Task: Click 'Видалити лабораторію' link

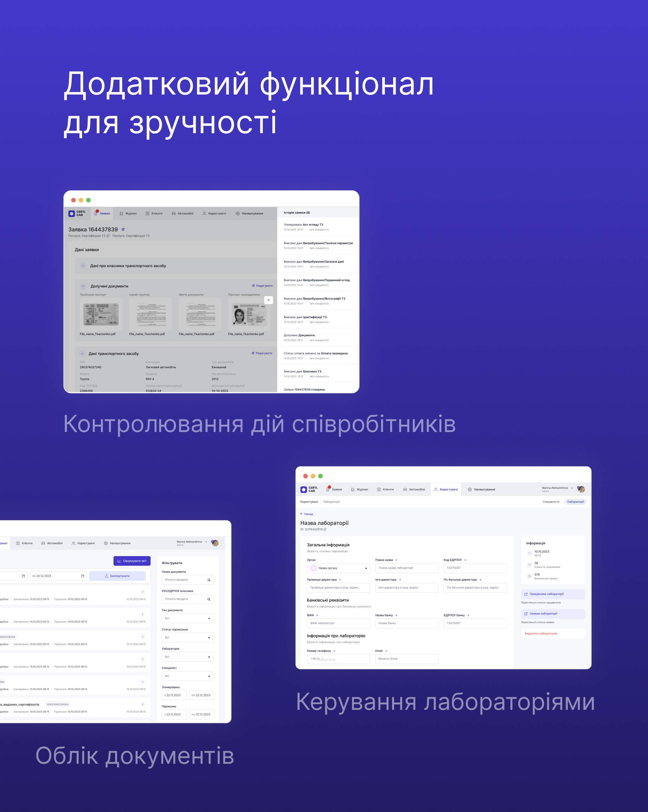Action: [x=541, y=633]
